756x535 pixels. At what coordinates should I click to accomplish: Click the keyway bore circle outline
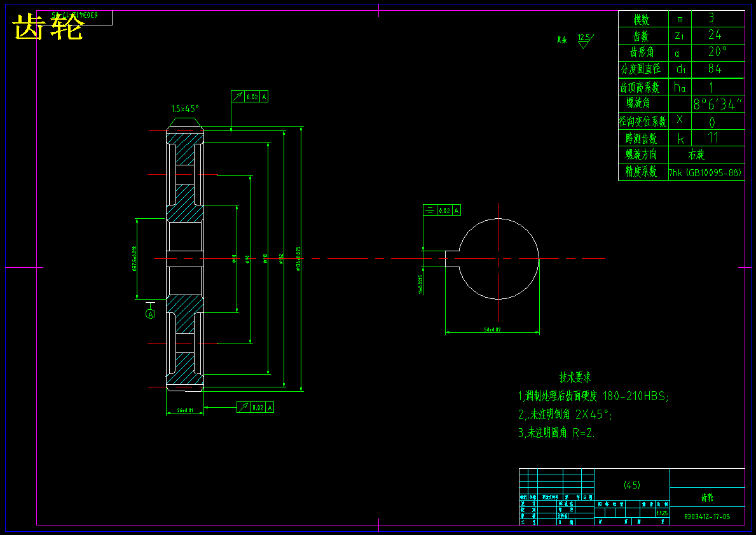coord(498,259)
